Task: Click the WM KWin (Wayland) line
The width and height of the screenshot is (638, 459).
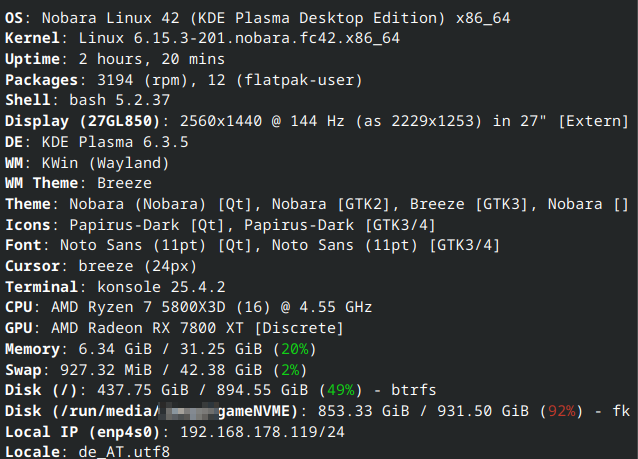Action: click(105, 163)
